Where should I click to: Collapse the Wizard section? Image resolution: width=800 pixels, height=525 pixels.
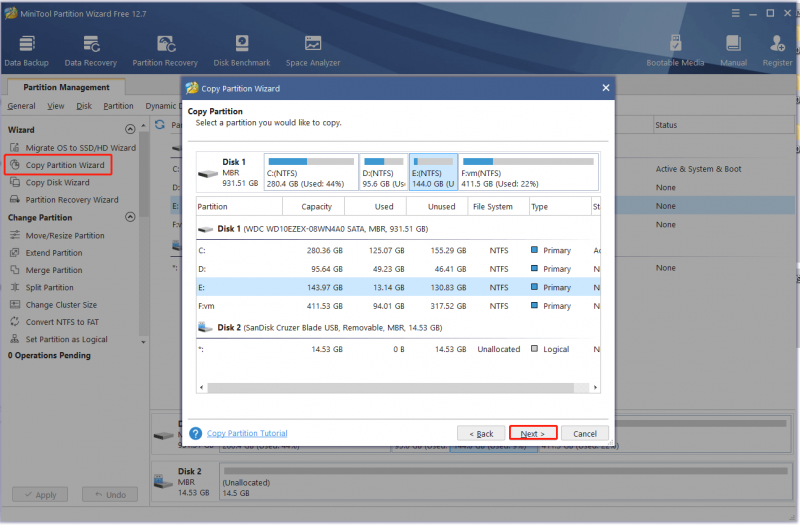130,129
